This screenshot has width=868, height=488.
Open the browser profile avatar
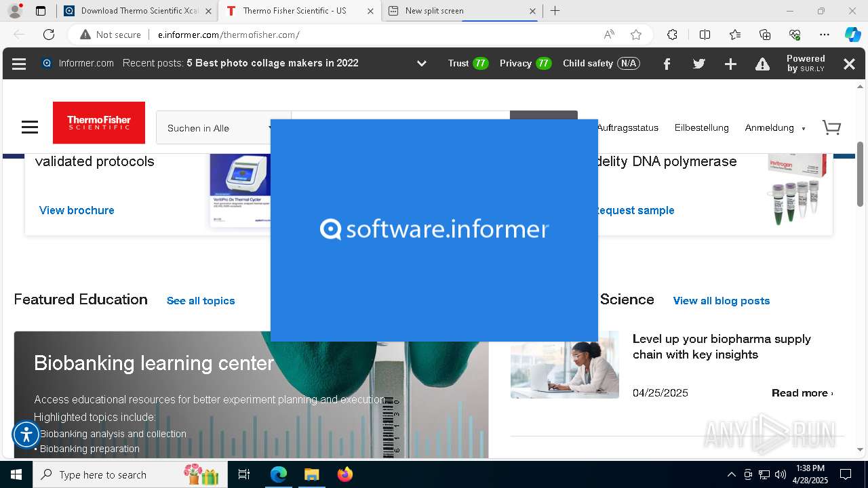[x=15, y=11]
